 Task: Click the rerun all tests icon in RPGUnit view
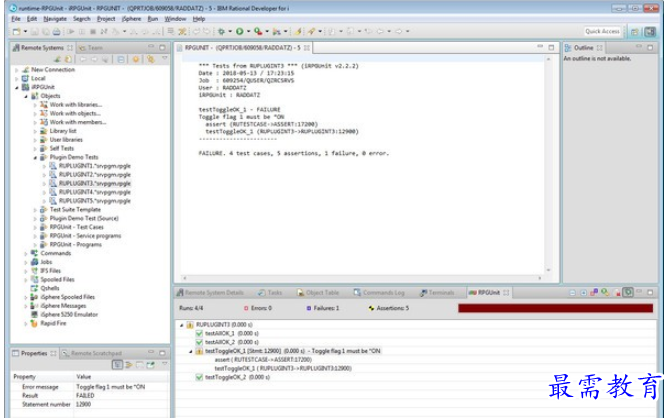tap(594, 293)
